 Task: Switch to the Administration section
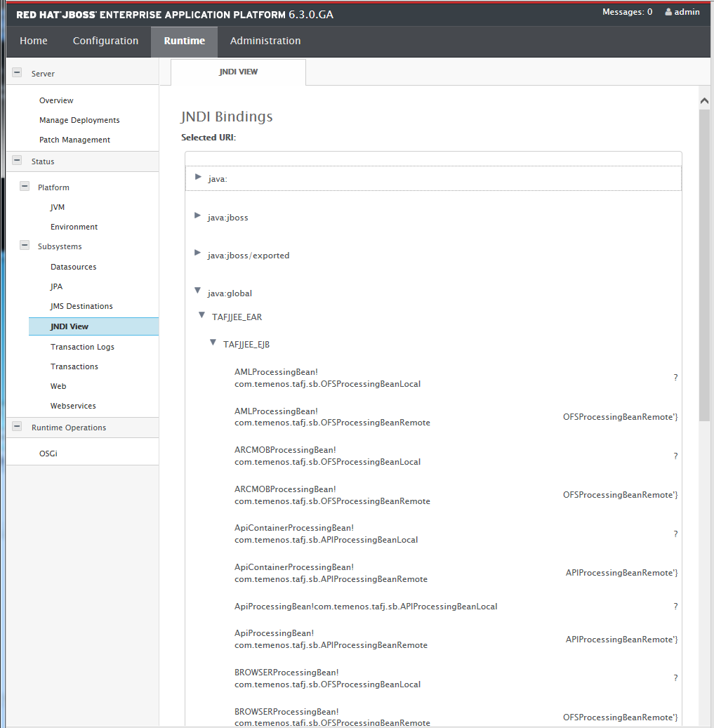pos(265,41)
